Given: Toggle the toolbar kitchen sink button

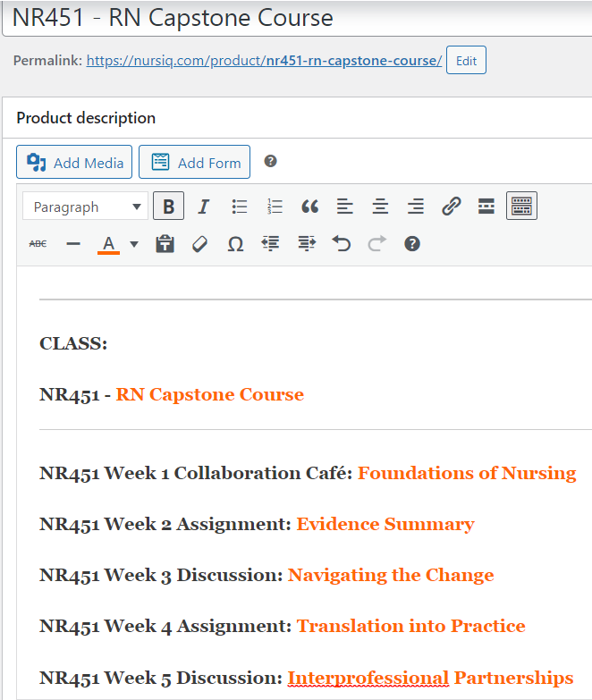Looking at the screenshot, I should pyautogui.click(x=521, y=207).
